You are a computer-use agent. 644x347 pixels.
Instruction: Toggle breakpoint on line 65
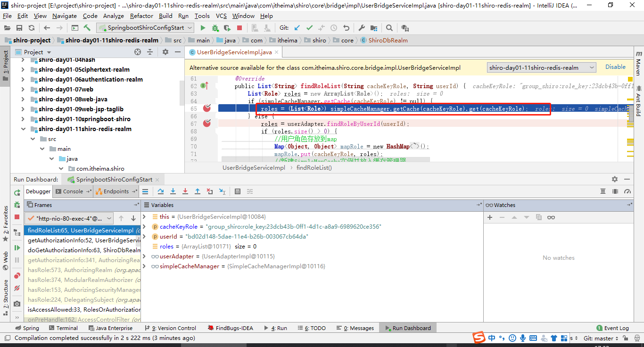[x=206, y=108]
